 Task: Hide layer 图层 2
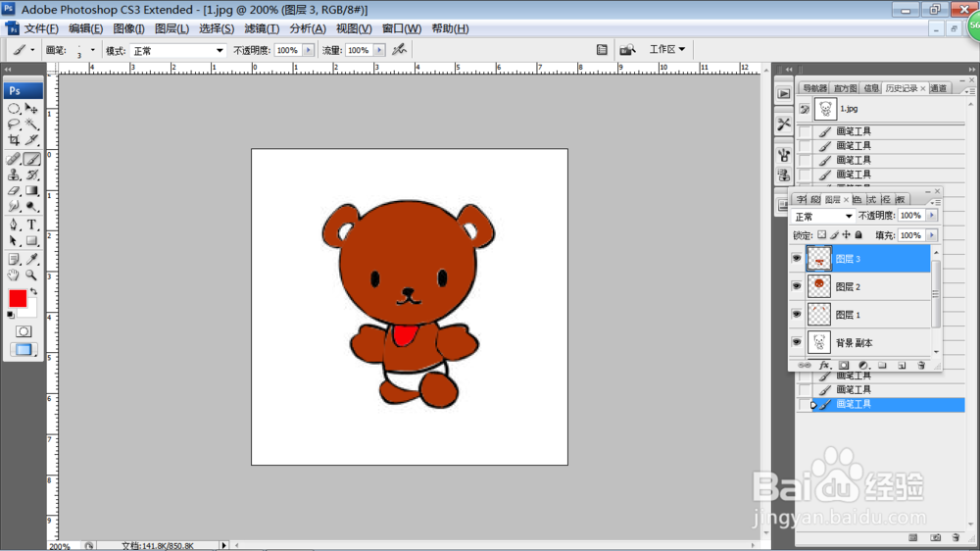[797, 286]
